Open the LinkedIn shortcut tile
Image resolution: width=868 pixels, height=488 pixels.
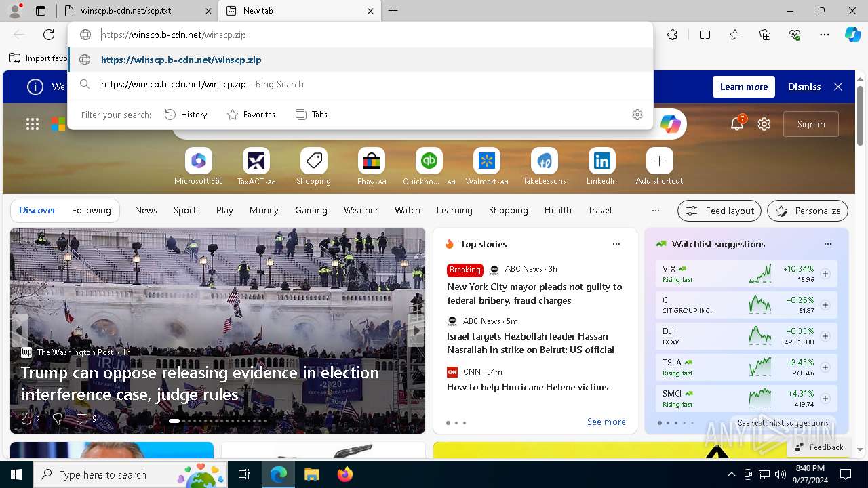point(601,167)
